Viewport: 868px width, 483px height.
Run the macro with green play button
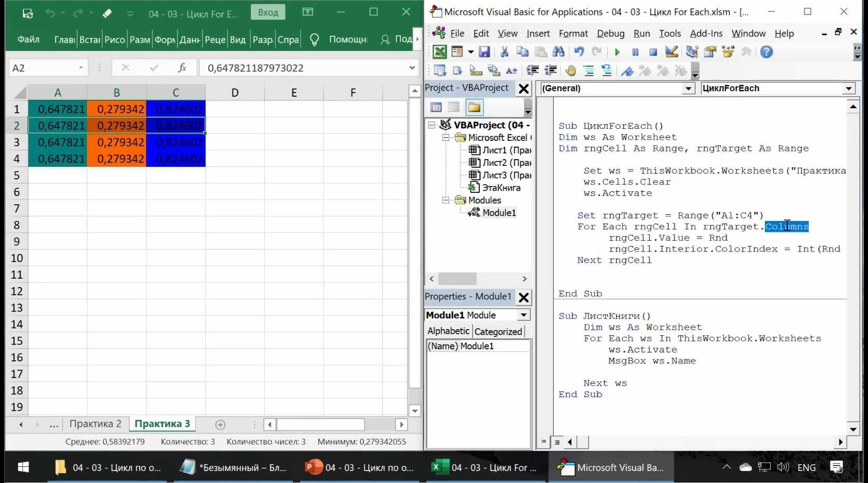[x=617, y=52]
